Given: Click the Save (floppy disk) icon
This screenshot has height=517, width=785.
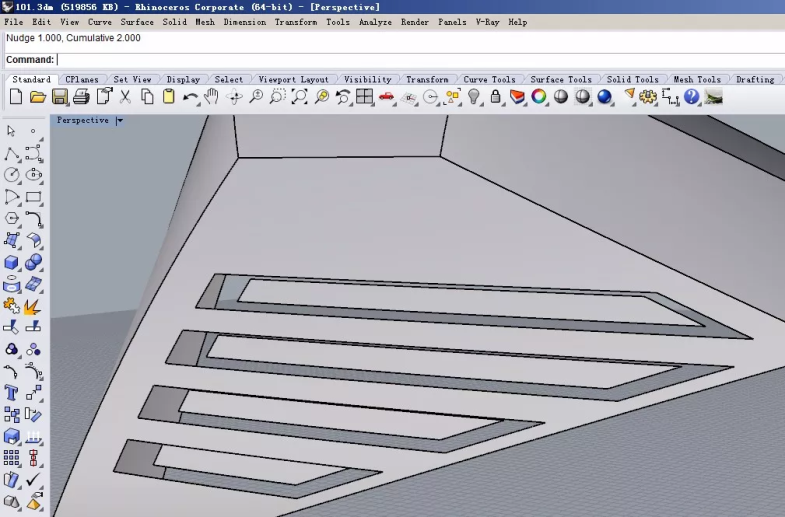Looking at the screenshot, I should (x=59, y=97).
